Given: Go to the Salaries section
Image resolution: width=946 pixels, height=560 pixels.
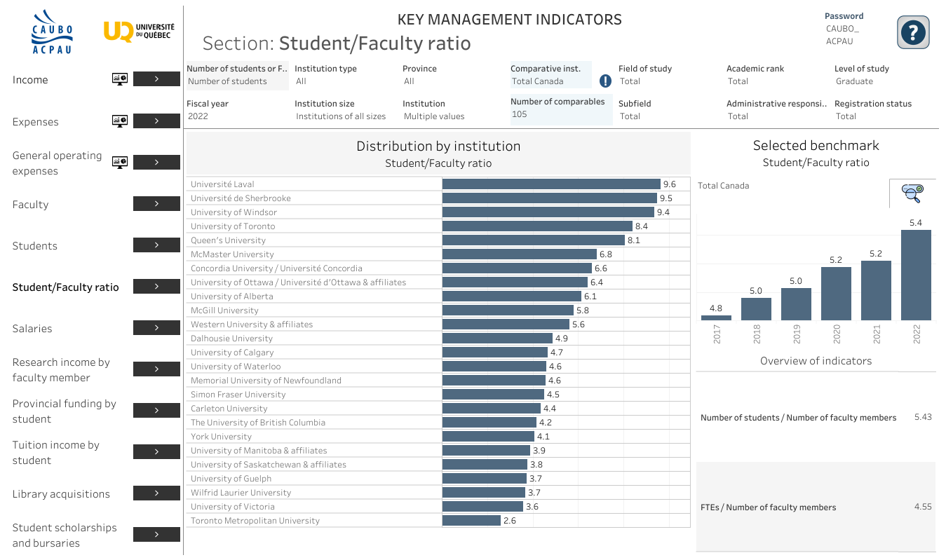Looking at the screenshot, I should pos(156,328).
